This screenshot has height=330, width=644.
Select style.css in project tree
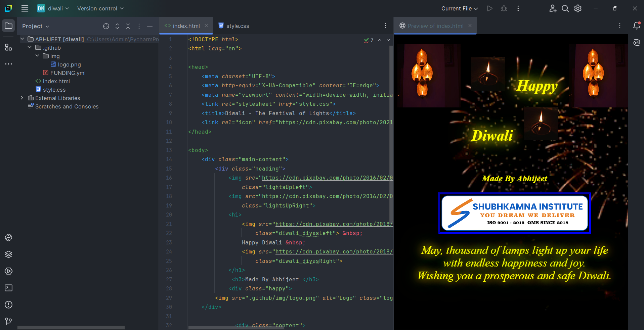[x=51, y=90]
